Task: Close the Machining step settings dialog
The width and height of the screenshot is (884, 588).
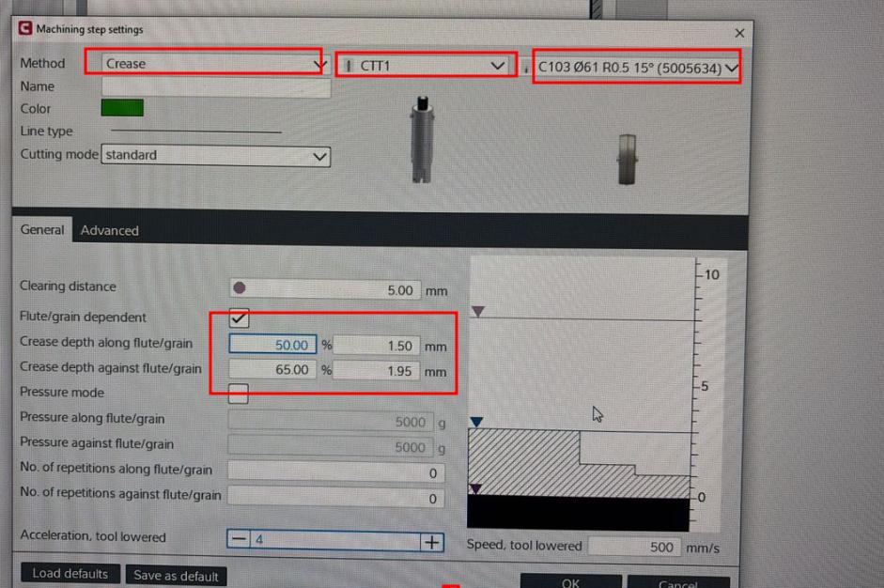Action: pos(739,33)
